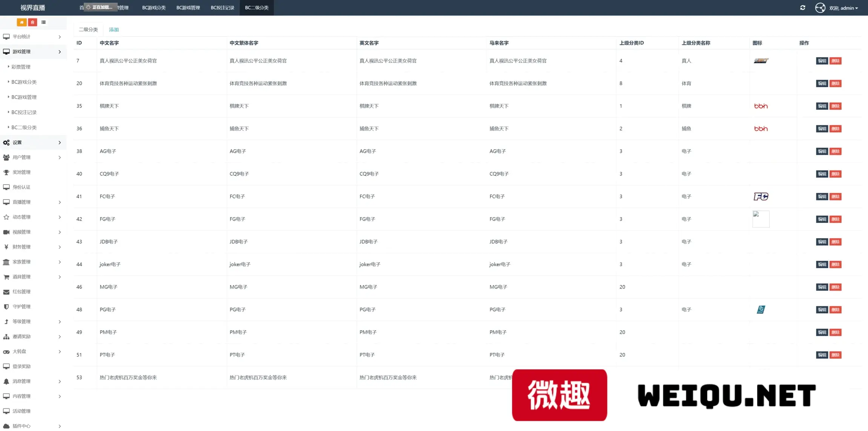
Task: Click the broken image in FG电子 row
Action: [761, 219]
